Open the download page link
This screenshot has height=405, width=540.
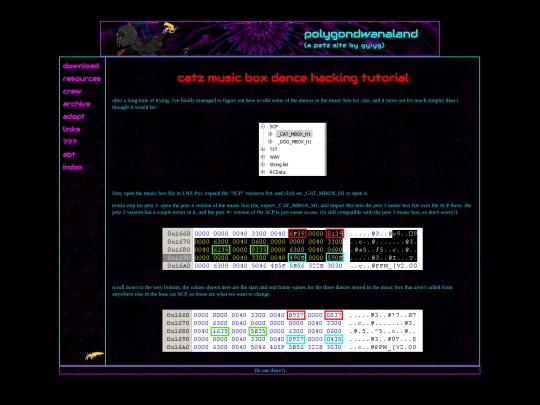click(81, 66)
